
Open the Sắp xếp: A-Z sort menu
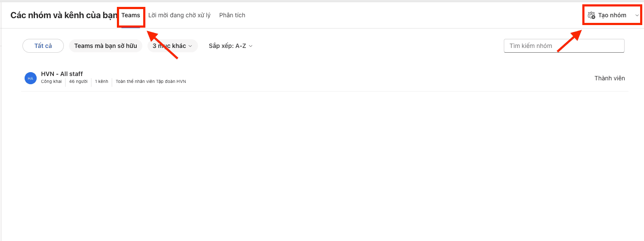pyautogui.click(x=230, y=46)
